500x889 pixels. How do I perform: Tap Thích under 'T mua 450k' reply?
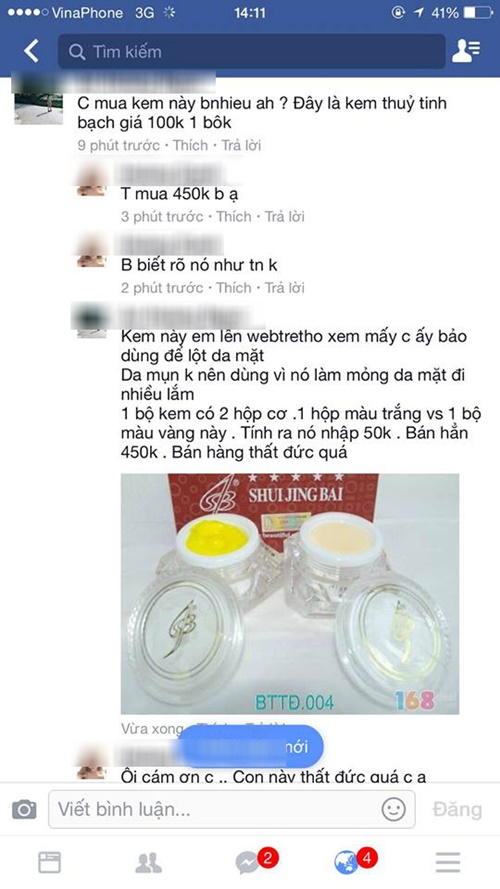pos(234,217)
